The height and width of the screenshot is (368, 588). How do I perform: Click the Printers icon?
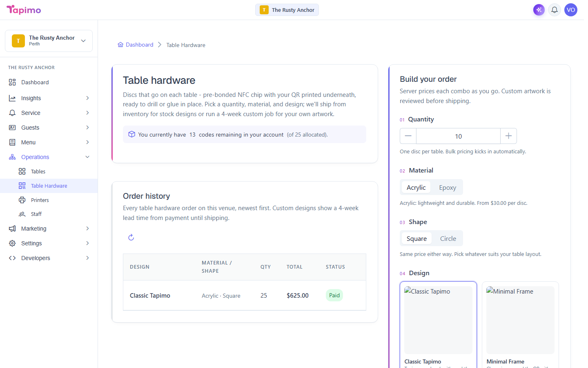[22, 200]
